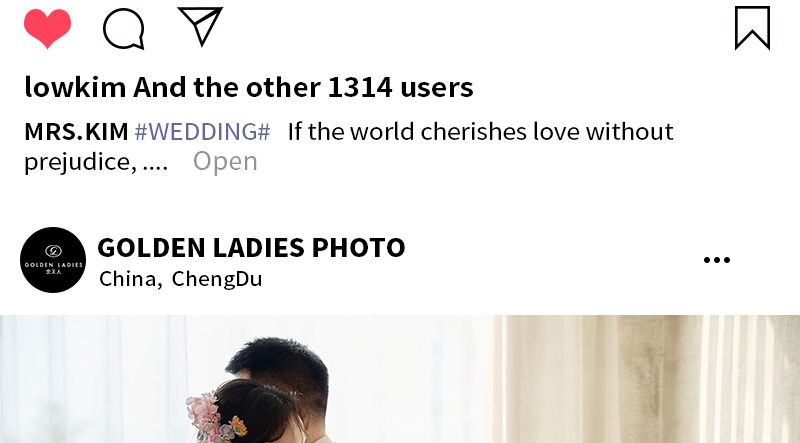
Task: Save the post with the bookmark icon
Action: pyautogui.click(x=753, y=28)
